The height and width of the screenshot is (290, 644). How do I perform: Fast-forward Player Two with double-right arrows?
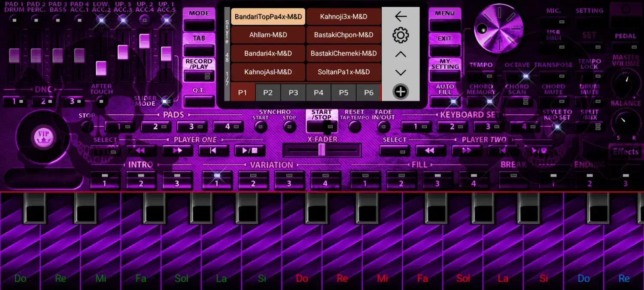coord(466,151)
